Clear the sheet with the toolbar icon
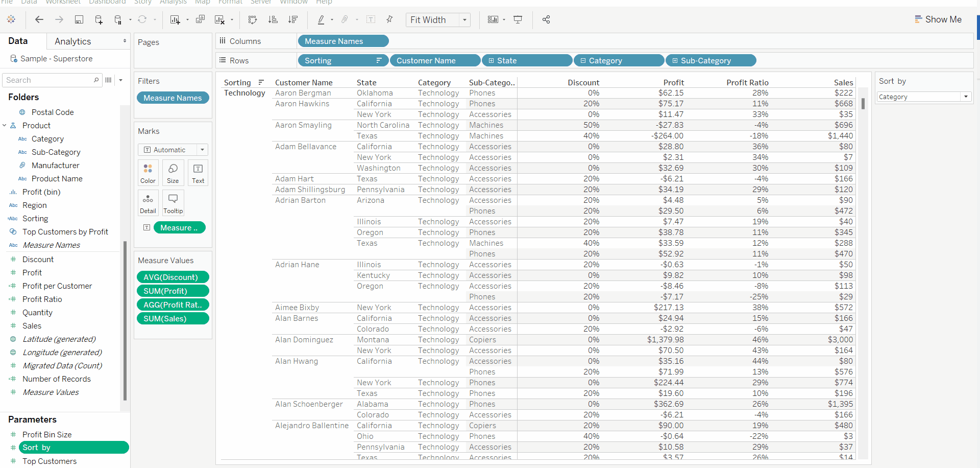Viewport: 980px width, 468px height. pyautogui.click(x=220, y=19)
